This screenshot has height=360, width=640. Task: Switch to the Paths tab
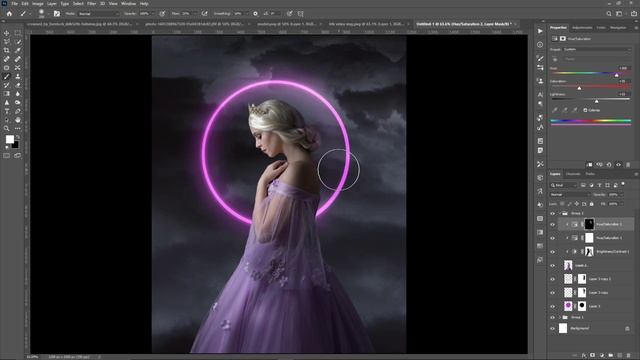coord(590,174)
